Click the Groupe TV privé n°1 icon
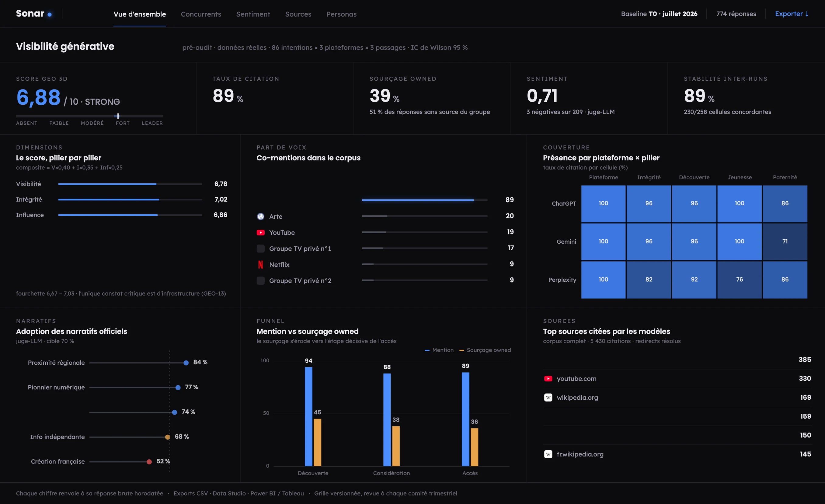Viewport: 825px width, 504px height. point(260,249)
